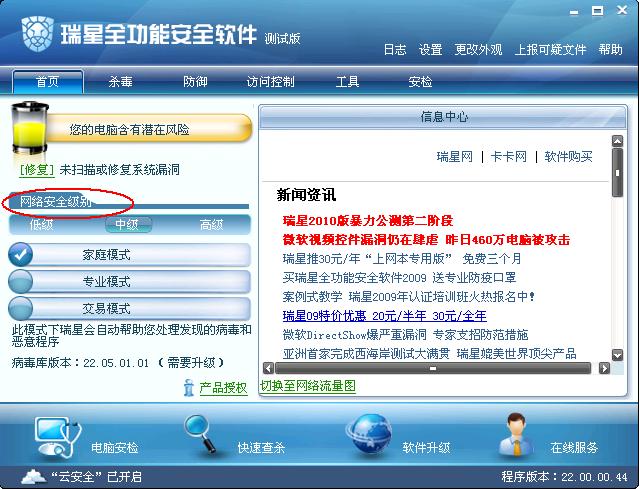The width and height of the screenshot is (639, 489).
Task: Click the vertical scrollbar thumb
Action: [617, 173]
